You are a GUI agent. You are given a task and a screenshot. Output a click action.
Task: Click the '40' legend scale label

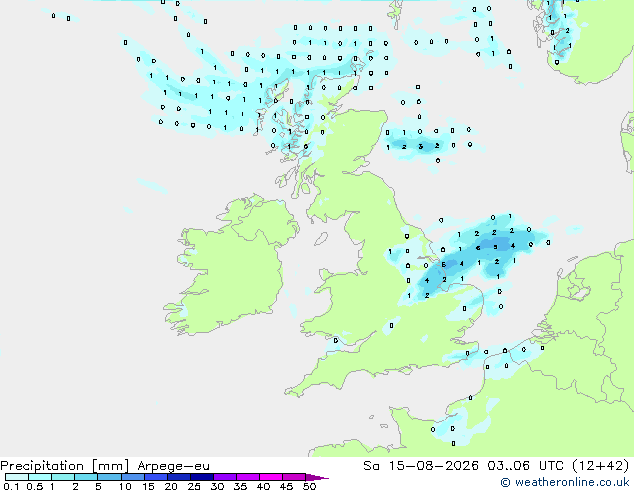[x=263, y=486]
